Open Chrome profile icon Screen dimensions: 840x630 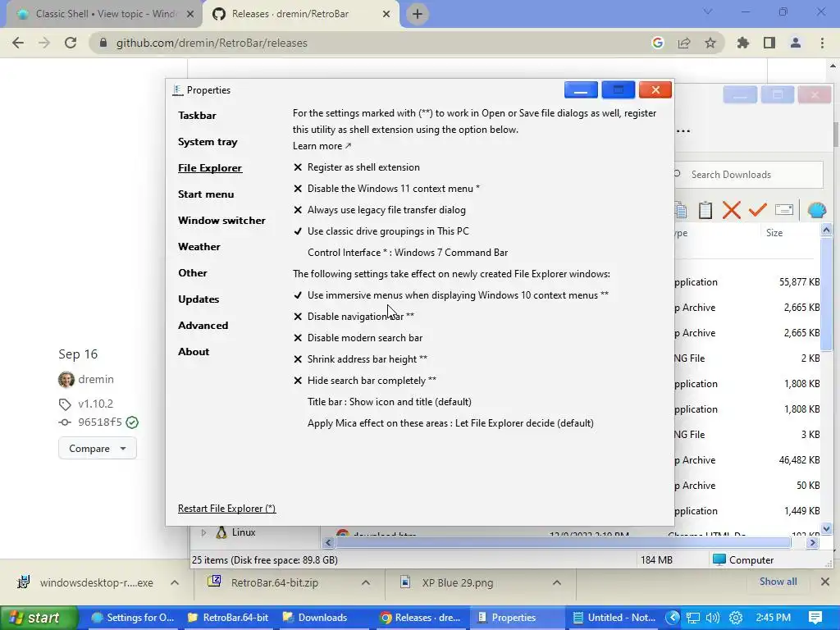click(796, 43)
